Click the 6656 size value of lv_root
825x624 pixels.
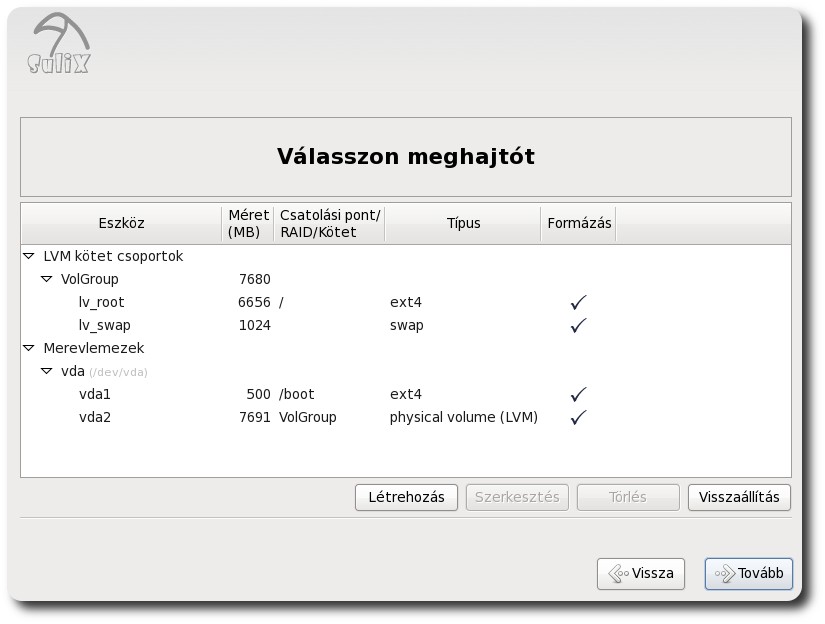click(x=254, y=302)
